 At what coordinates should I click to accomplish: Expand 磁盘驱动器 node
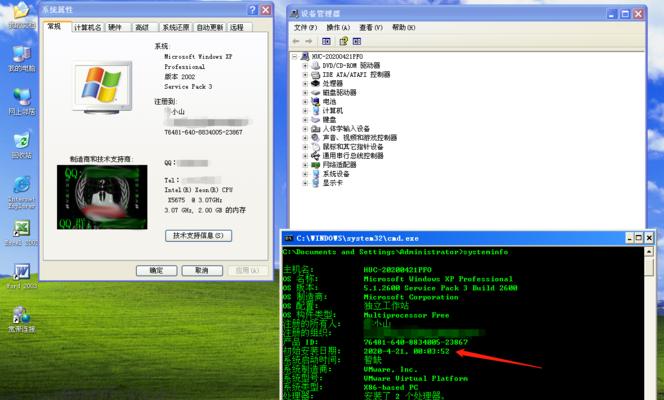pyautogui.click(x=305, y=93)
